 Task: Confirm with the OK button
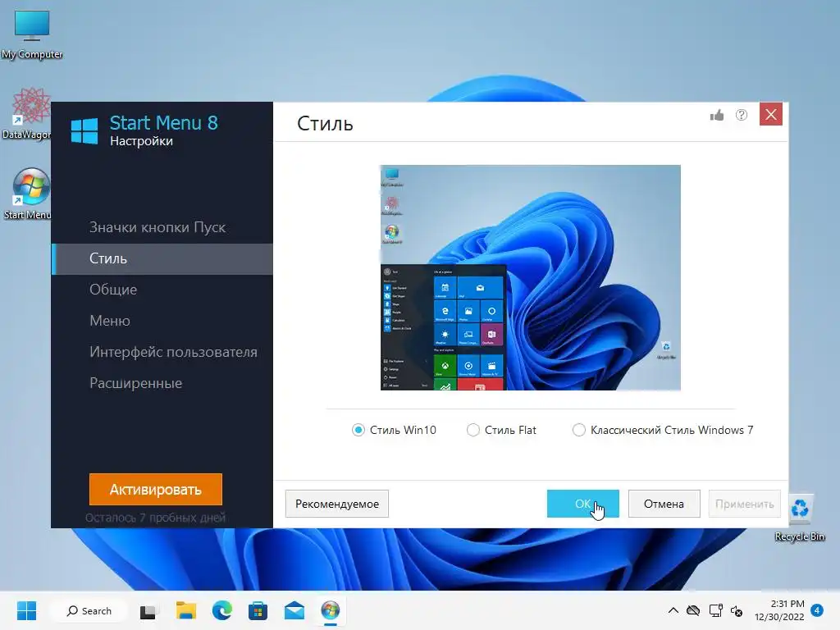coord(583,504)
